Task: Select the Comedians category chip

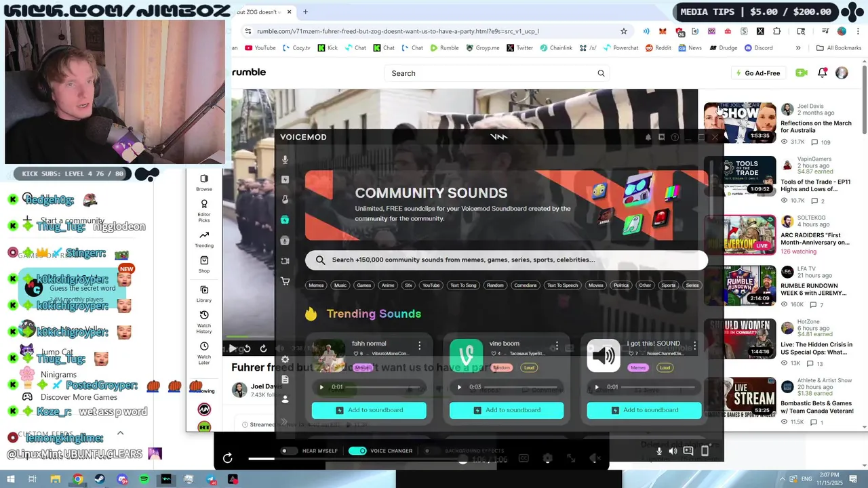Action: (x=525, y=285)
